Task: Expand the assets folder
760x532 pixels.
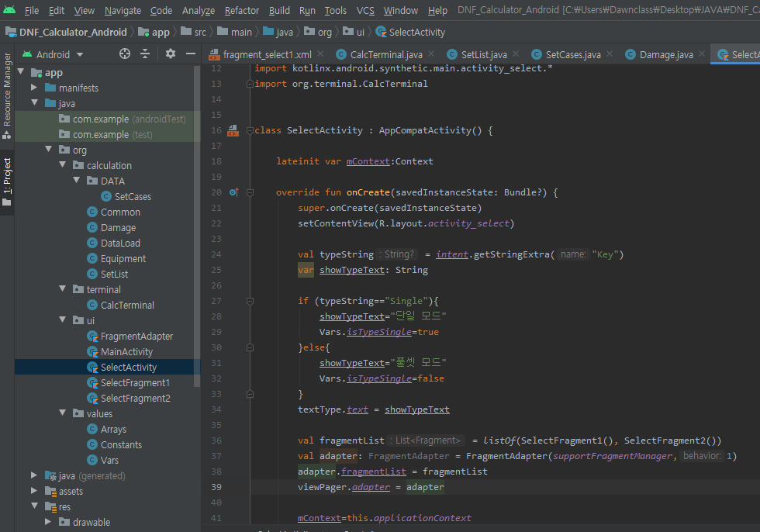Action: click(x=34, y=490)
